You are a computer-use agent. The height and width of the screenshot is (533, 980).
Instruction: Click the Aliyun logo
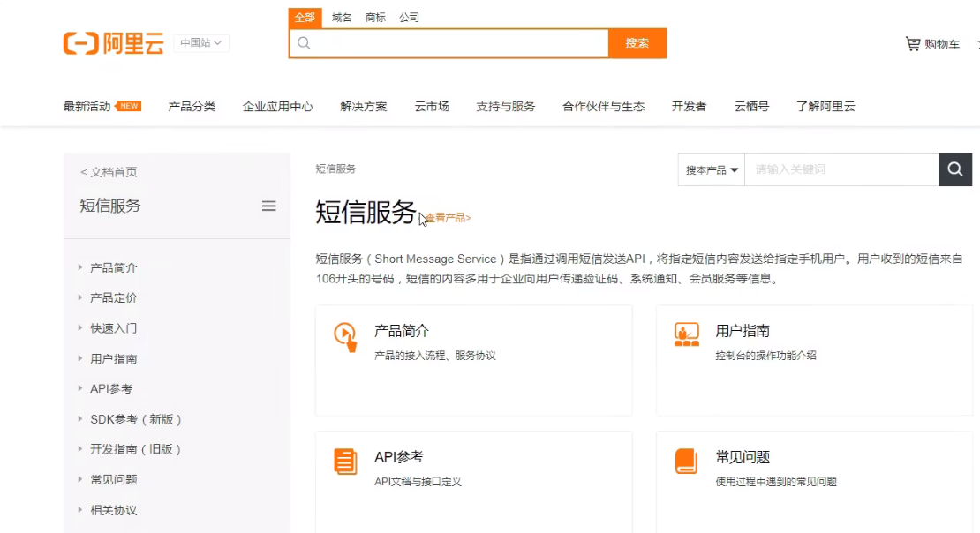click(x=113, y=43)
